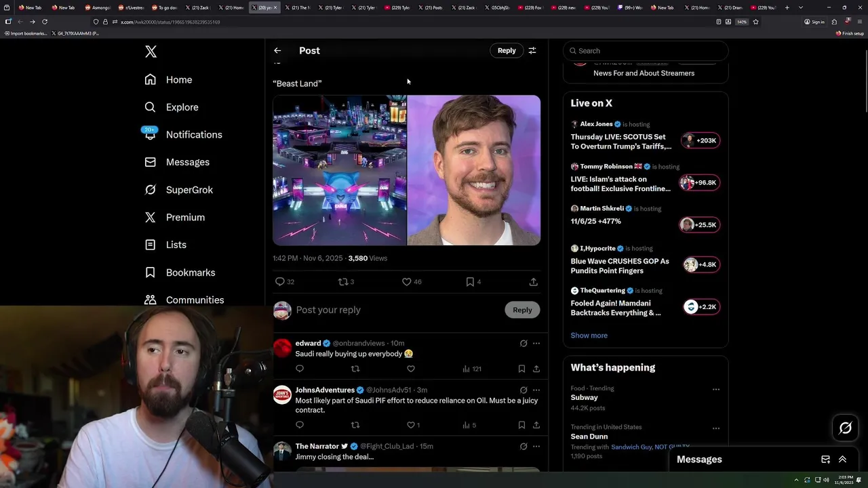
Task: Open SuperGrok in sidebar
Action: pos(179,190)
